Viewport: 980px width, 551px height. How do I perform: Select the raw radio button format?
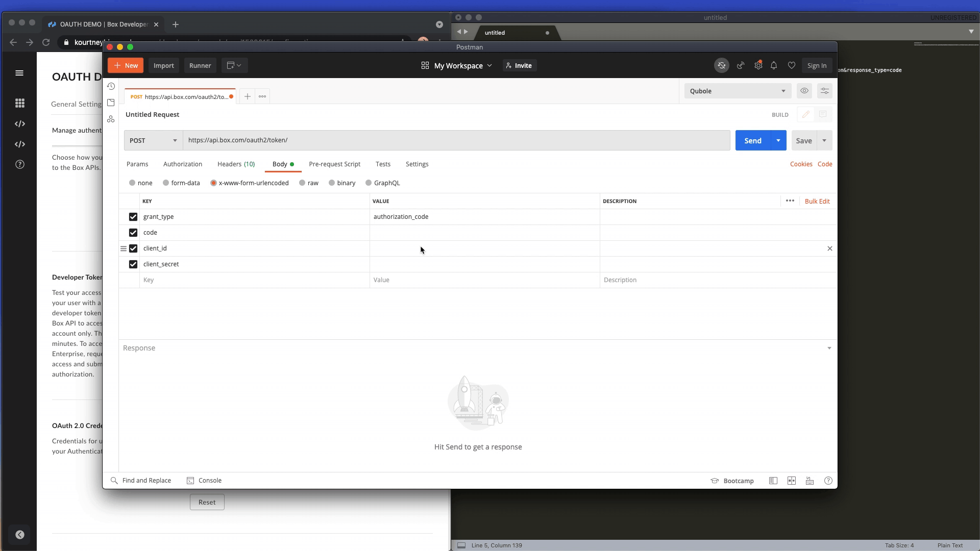302,182
